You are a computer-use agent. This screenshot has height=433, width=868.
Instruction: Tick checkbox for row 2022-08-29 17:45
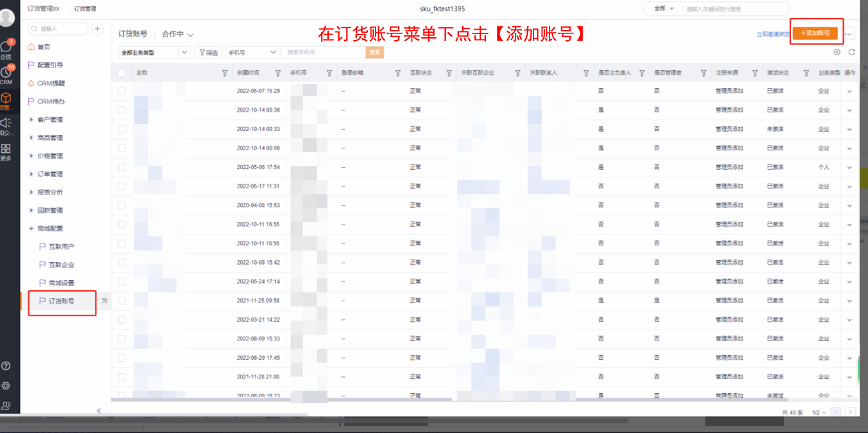[122, 357]
